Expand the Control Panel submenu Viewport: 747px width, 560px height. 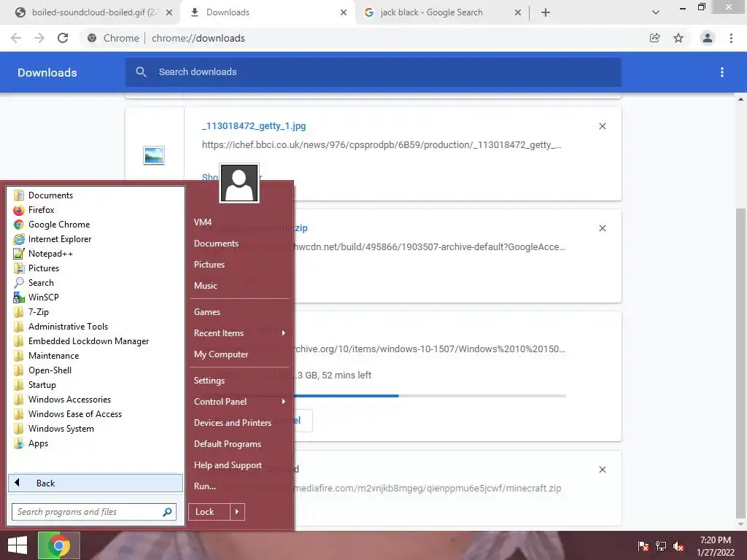239,402
